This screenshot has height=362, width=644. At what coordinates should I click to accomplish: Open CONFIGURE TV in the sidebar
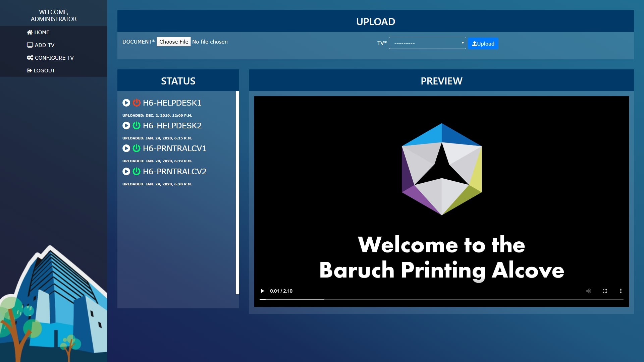coord(50,58)
